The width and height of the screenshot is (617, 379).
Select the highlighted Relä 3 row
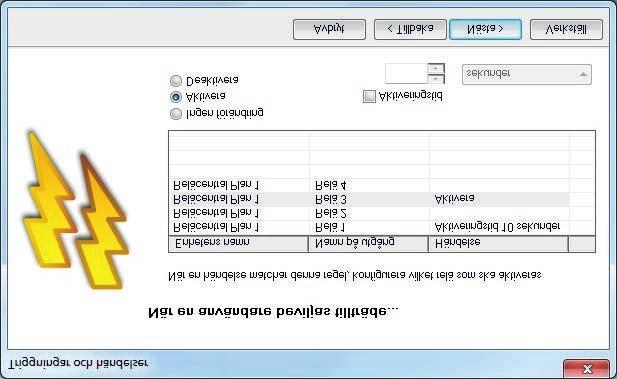[369, 200]
